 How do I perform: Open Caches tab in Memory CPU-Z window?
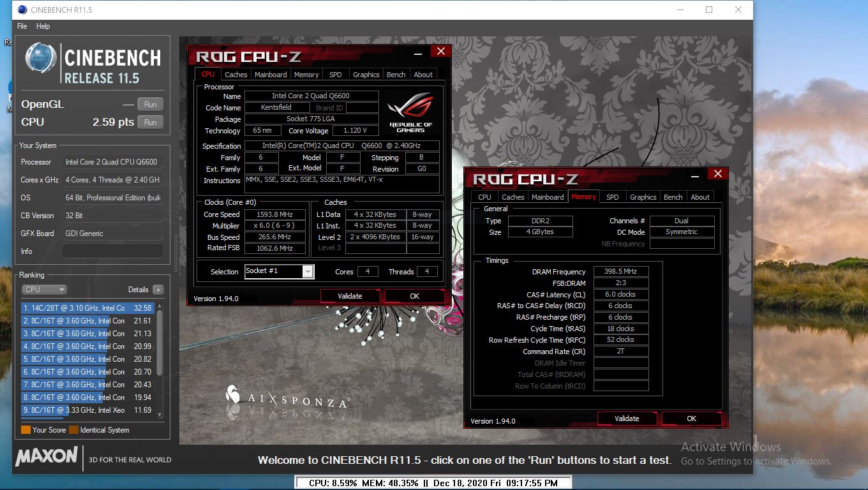[x=513, y=197]
